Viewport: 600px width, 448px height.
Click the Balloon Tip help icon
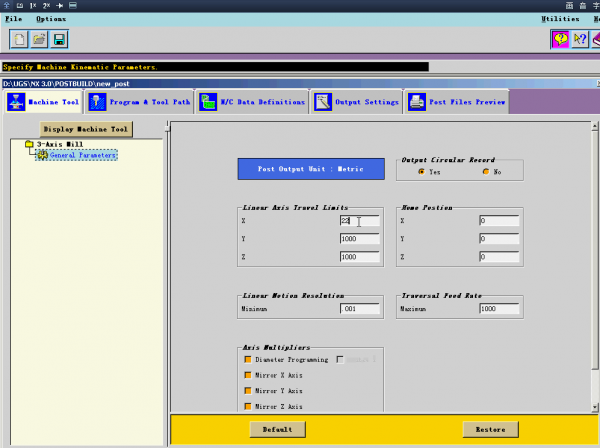[560, 39]
